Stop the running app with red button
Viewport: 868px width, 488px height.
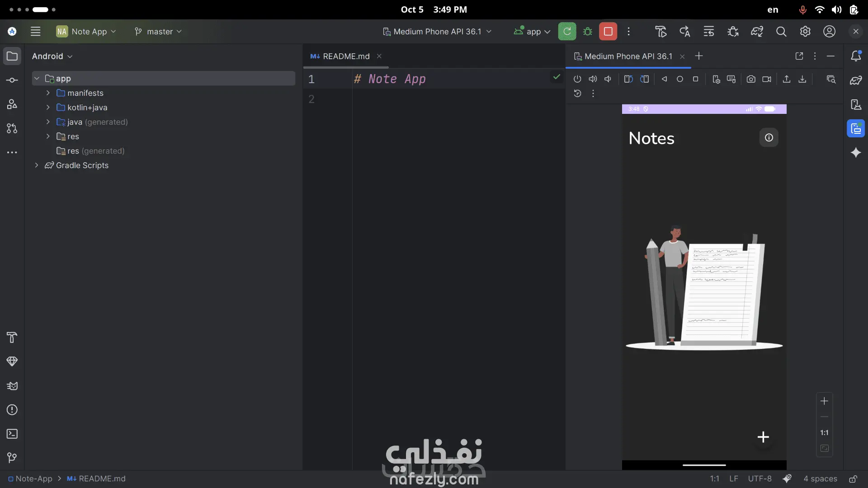point(608,32)
